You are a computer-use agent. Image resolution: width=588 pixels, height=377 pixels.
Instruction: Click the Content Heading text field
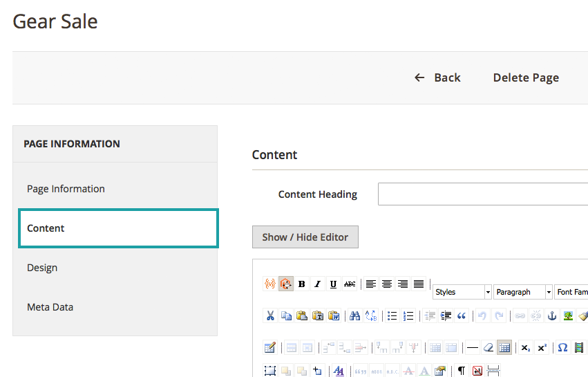point(482,194)
